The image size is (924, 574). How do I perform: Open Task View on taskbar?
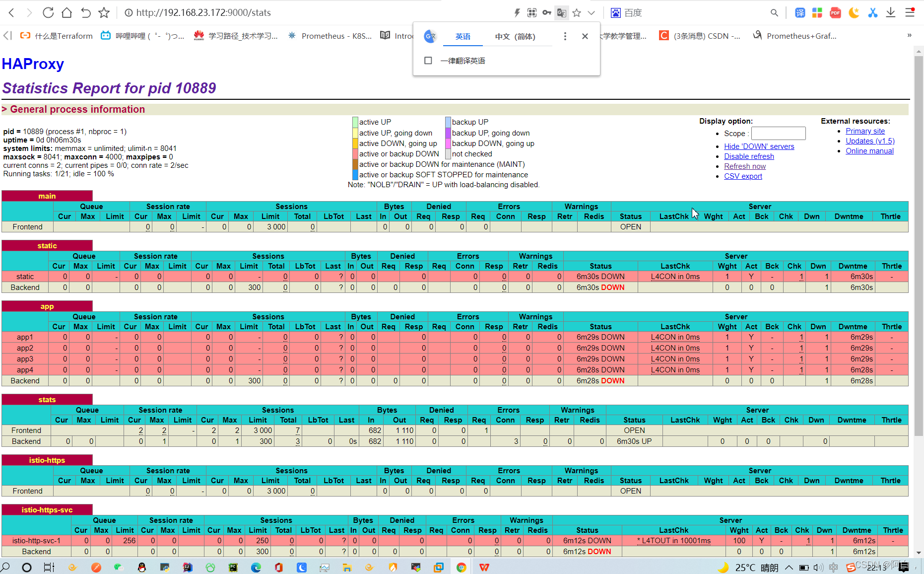pos(49,567)
